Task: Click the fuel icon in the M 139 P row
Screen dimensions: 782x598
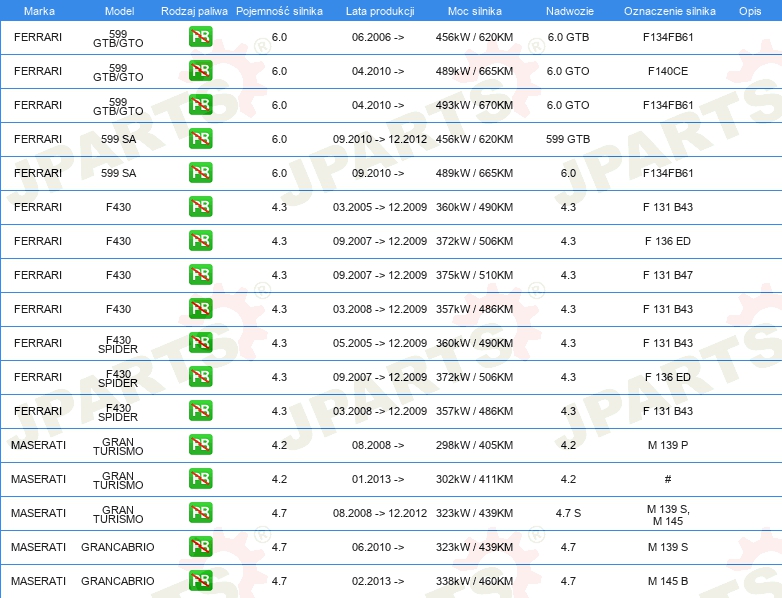Action: (200, 444)
